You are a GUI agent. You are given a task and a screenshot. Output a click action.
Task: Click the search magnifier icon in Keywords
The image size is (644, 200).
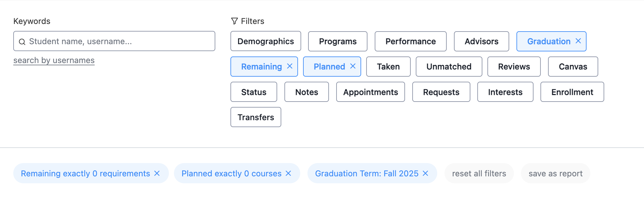pos(22,42)
